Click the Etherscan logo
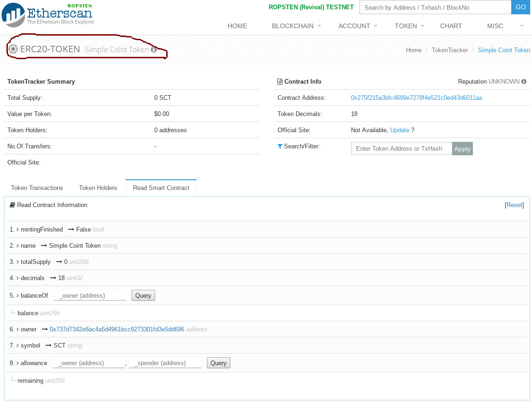 tap(48, 14)
